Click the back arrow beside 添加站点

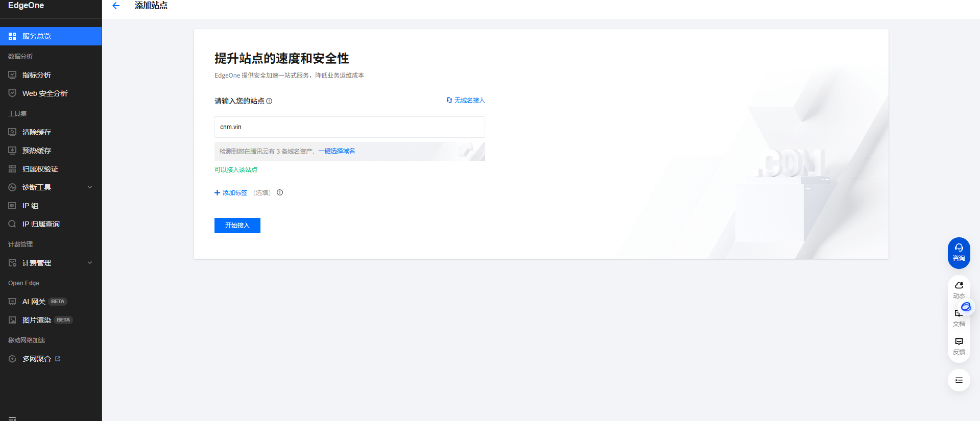tap(116, 6)
